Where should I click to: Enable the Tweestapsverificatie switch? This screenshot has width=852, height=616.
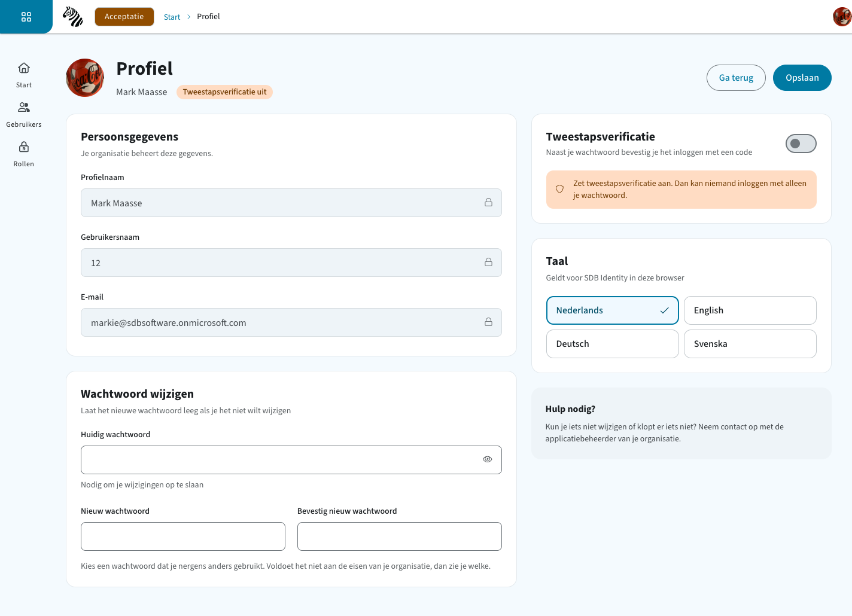[801, 144]
